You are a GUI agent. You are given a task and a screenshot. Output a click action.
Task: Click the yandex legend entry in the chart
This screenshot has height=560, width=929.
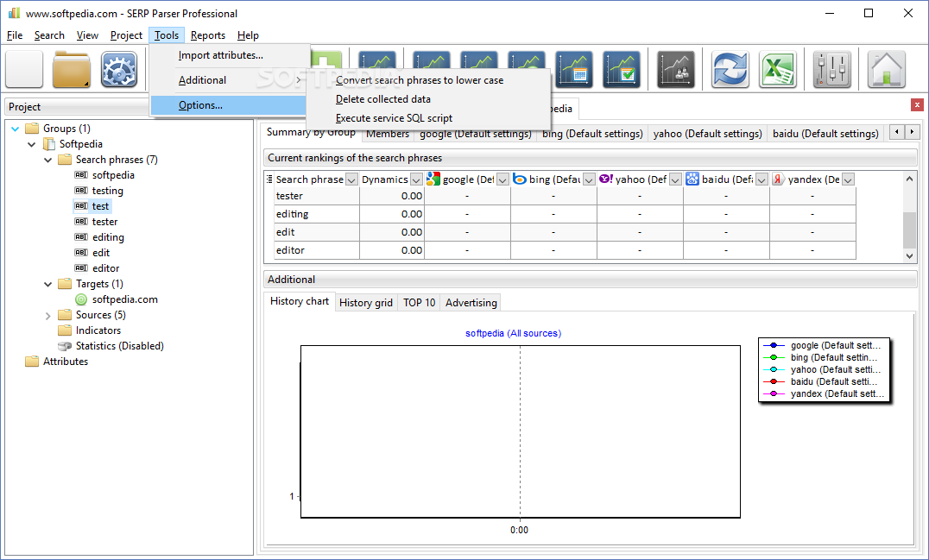[825, 393]
